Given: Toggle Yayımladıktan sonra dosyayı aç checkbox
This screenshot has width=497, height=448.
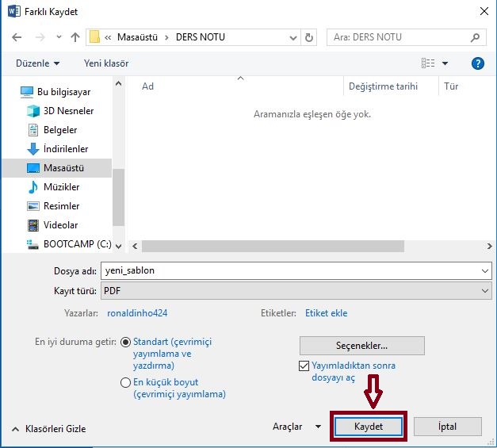Looking at the screenshot, I should click(304, 366).
